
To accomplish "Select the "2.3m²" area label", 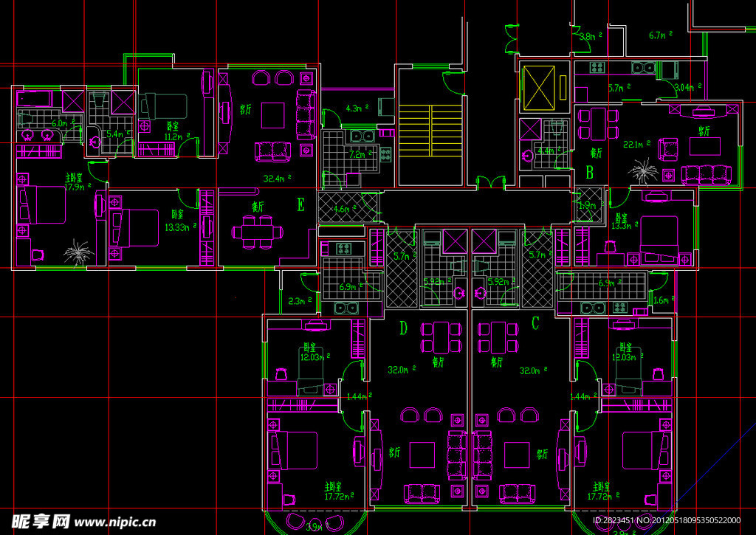I will point(300,301).
